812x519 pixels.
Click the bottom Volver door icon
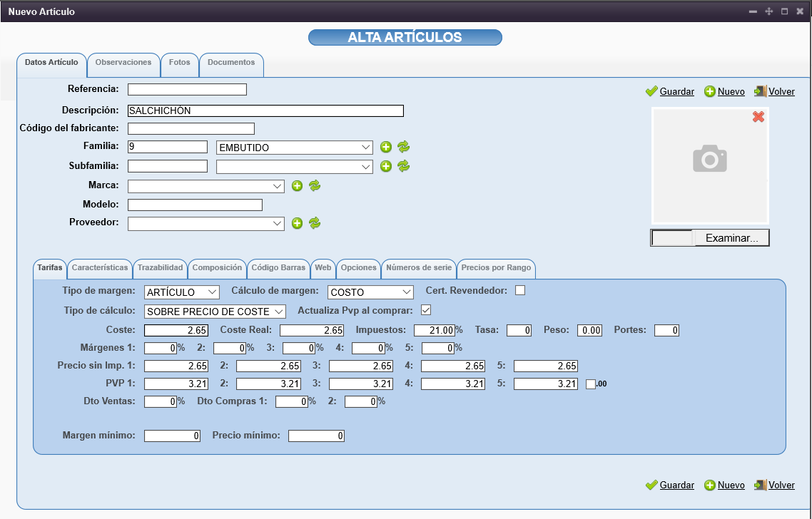[x=760, y=485]
